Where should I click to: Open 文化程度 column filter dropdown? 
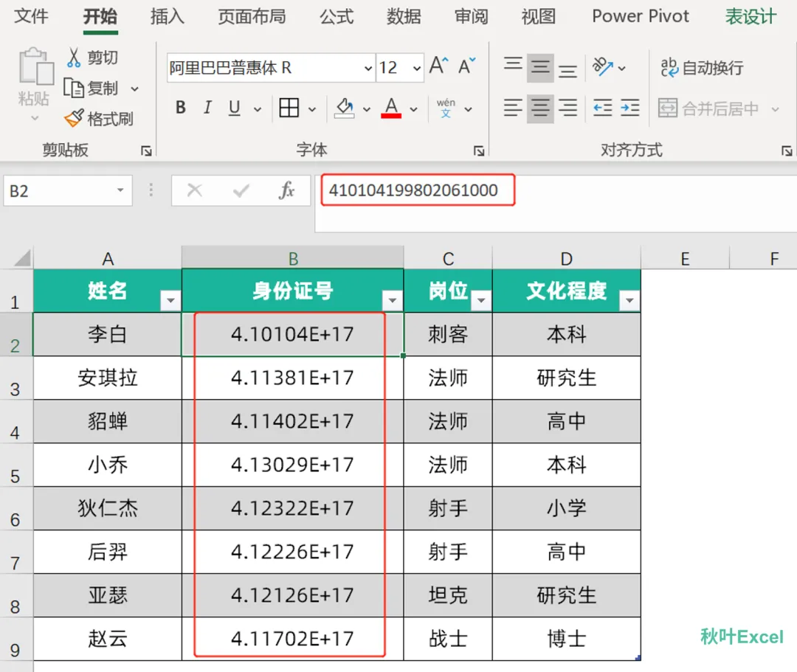pyautogui.click(x=629, y=300)
